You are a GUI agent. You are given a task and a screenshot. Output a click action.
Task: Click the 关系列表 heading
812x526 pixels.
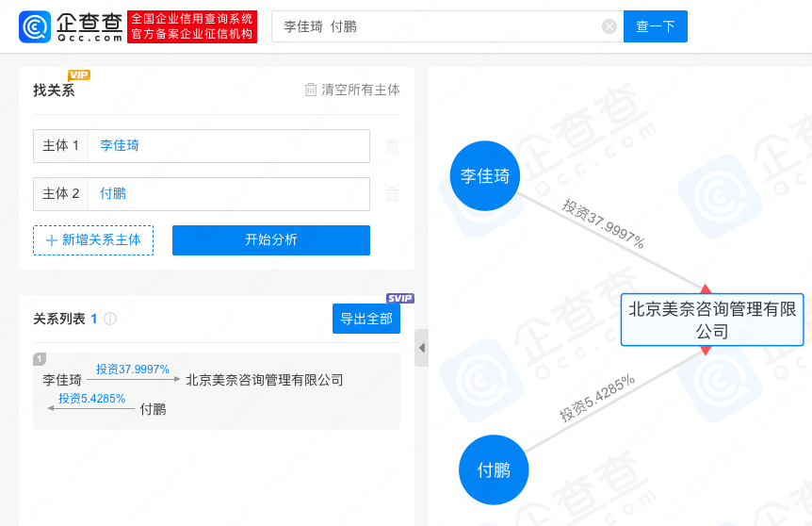pyautogui.click(x=59, y=319)
